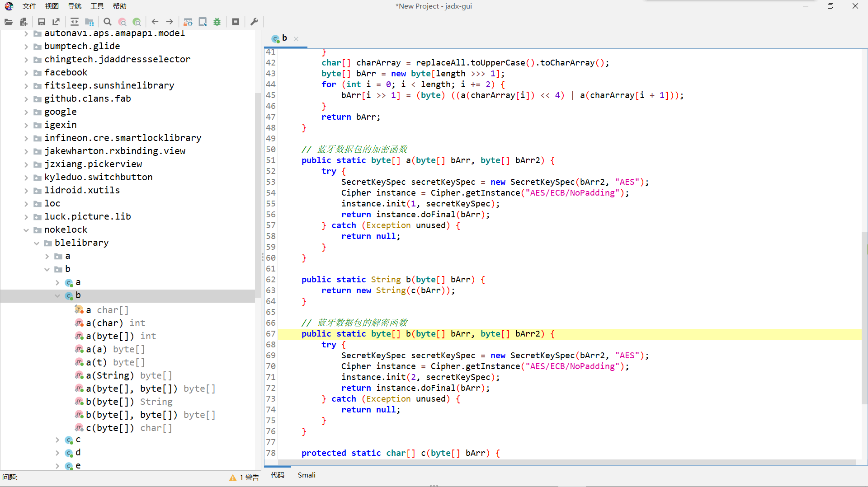Viewport: 868px width, 487px height.
Task: Click the green bug debugger icon
Action: click(217, 22)
